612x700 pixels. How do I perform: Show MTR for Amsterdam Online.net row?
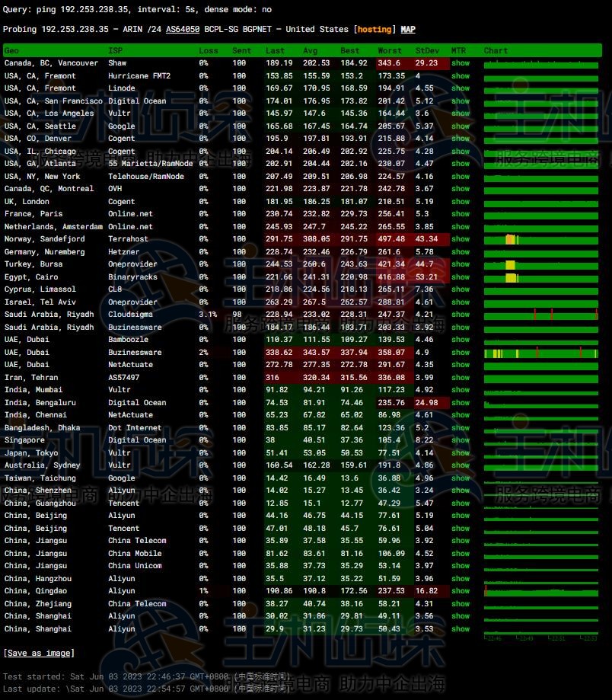[461, 227]
